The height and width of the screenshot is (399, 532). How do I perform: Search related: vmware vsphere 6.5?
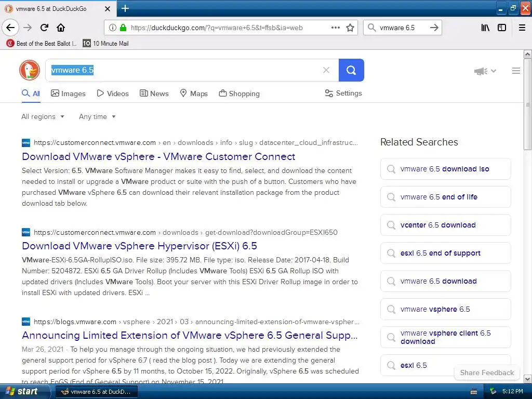click(x=445, y=310)
